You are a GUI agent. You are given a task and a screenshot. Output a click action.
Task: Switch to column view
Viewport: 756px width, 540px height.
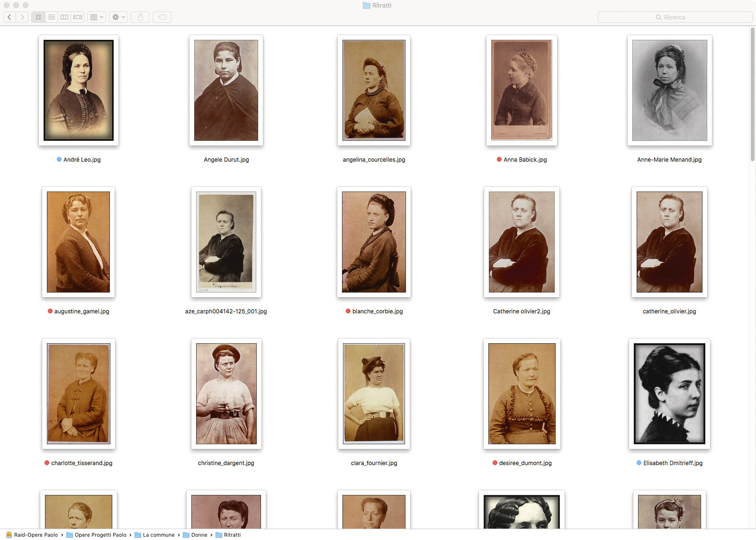pyautogui.click(x=64, y=17)
